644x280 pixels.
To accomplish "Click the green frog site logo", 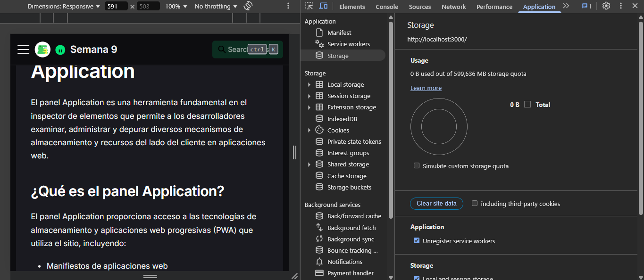I will point(42,49).
